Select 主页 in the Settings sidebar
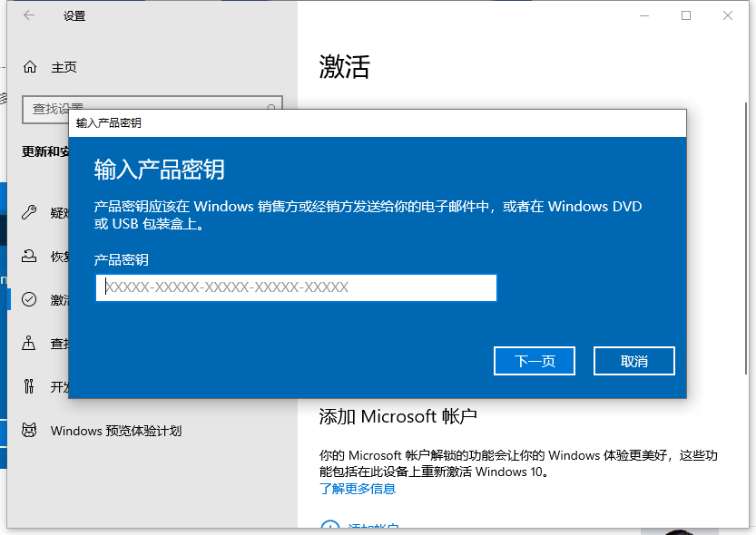 click(64, 67)
